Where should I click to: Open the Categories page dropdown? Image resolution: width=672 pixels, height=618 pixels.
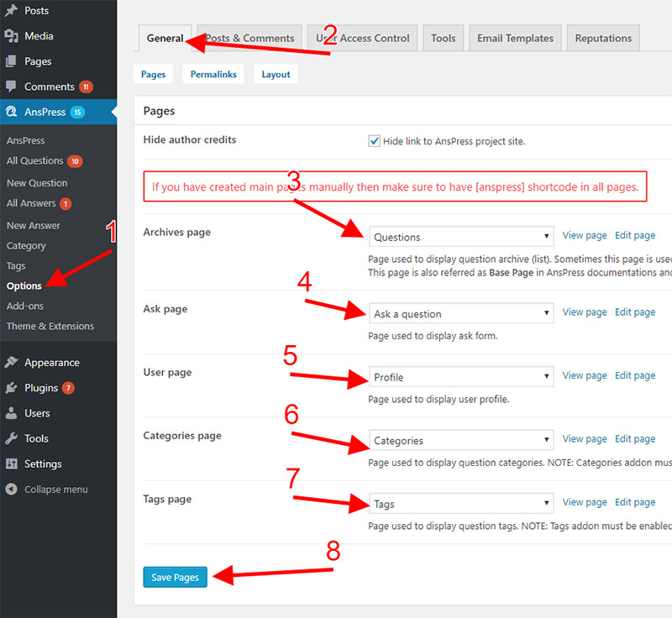point(461,440)
